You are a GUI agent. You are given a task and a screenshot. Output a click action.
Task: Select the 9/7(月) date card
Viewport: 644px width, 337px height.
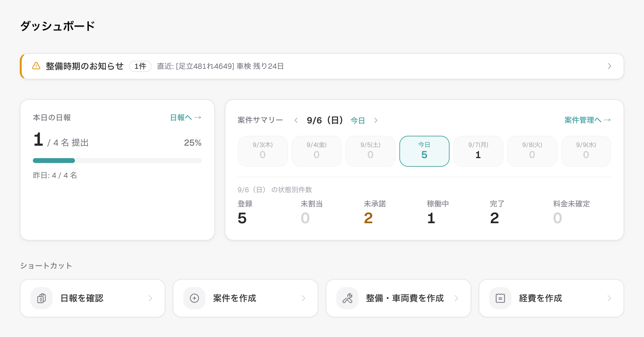click(478, 151)
